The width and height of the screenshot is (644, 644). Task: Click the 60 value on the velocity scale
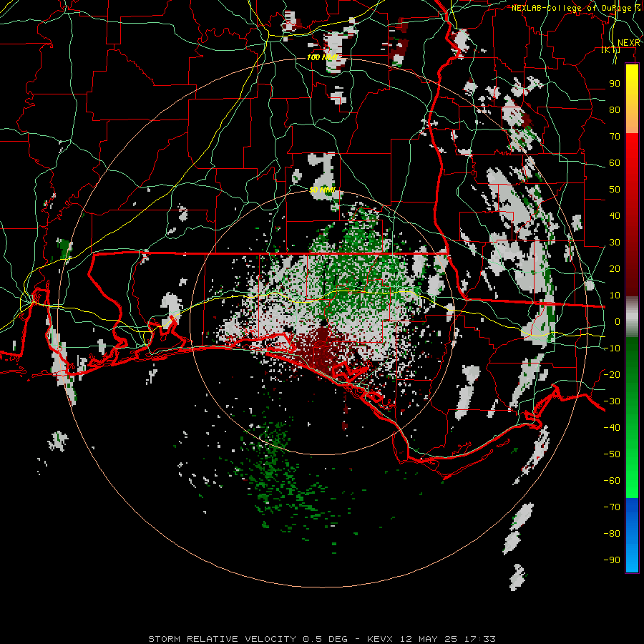[615, 162]
